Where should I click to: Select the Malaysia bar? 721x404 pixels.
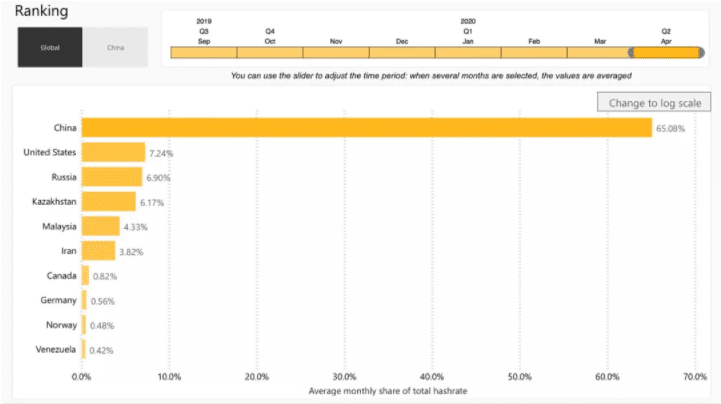click(x=100, y=226)
